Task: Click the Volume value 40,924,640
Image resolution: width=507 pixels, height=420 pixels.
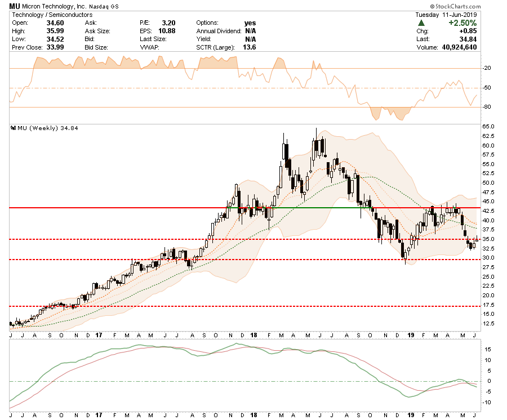Action: [x=460, y=47]
